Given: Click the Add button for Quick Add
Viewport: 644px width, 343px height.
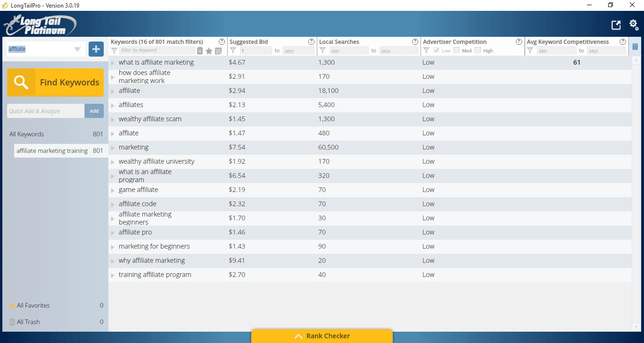Looking at the screenshot, I should point(94,111).
